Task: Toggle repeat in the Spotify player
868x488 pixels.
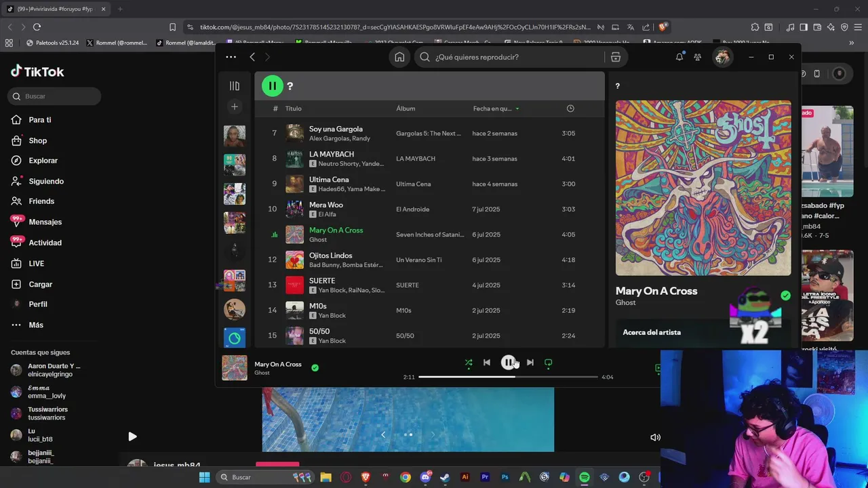Action: [x=548, y=363]
